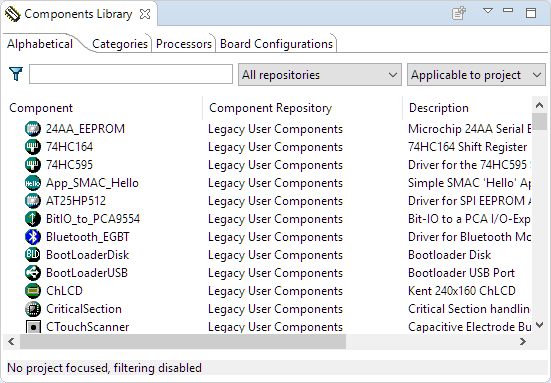Switch to the Board Configurations tab
551x383 pixels.
(276, 44)
